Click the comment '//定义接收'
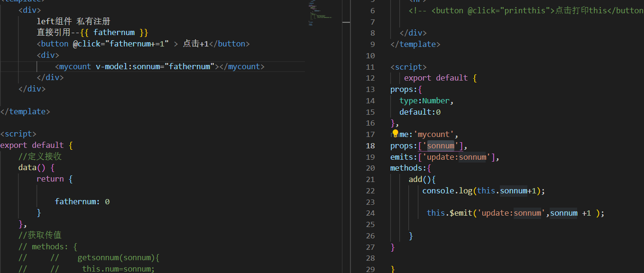Screen dimensions: 644x273 [x=40, y=156]
